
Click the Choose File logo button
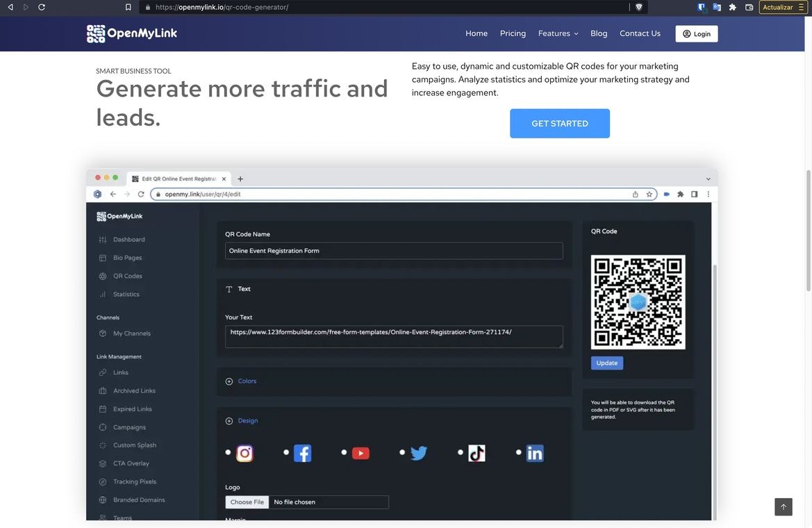pyautogui.click(x=247, y=502)
